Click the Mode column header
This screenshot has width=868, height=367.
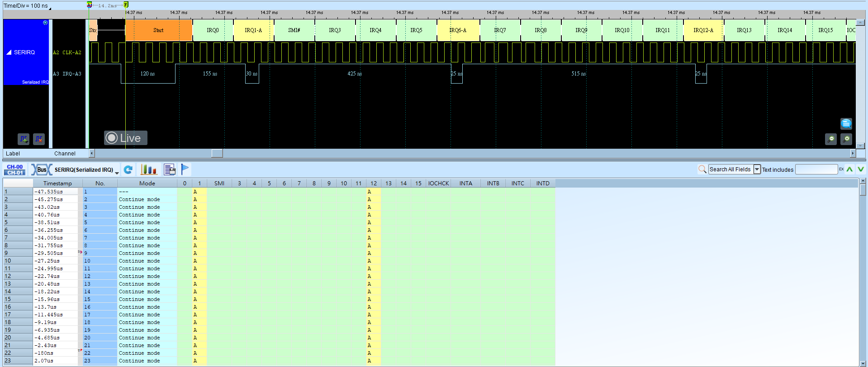tap(147, 183)
